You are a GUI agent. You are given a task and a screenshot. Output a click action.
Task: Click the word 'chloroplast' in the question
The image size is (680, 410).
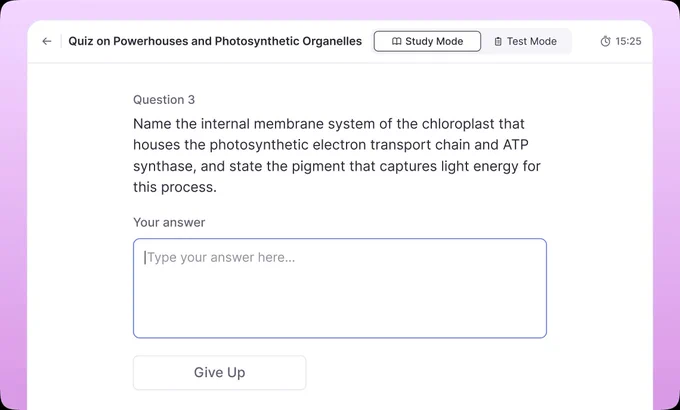[458, 124]
